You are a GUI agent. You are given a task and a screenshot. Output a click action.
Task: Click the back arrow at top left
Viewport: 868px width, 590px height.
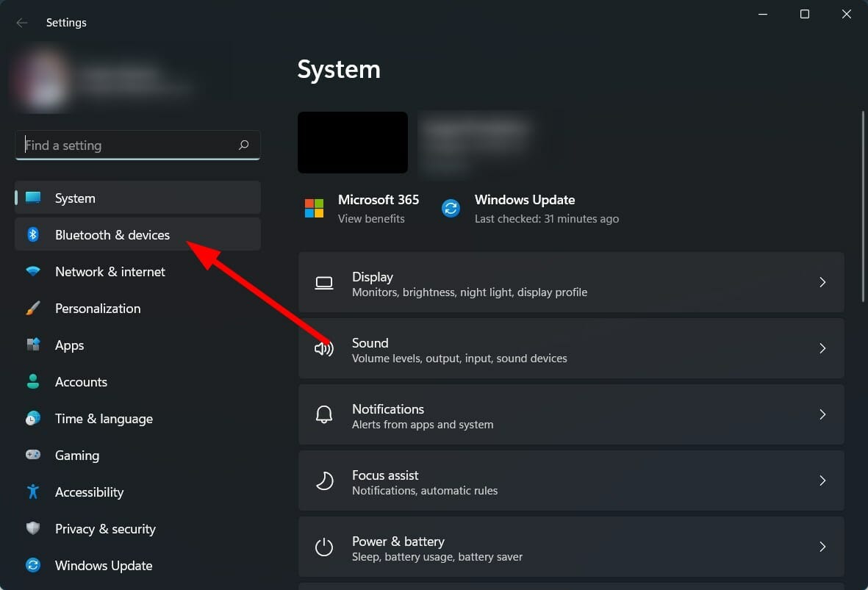click(x=21, y=23)
